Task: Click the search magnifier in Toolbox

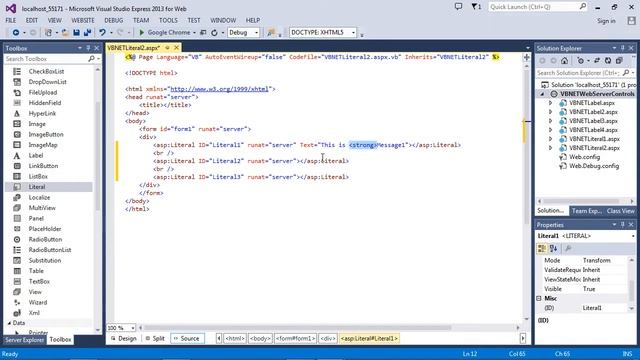Action: (91, 59)
